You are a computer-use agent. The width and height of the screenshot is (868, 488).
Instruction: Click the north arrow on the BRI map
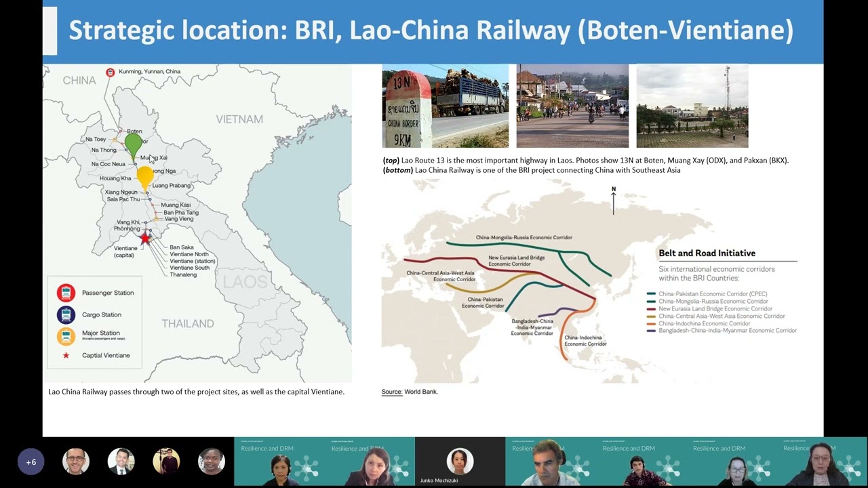(x=613, y=201)
